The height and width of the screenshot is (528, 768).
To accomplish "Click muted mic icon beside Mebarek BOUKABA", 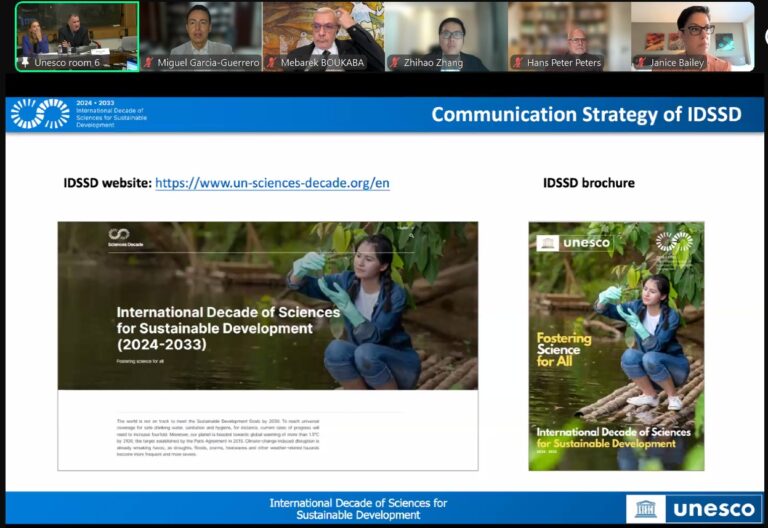I will [x=272, y=62].
